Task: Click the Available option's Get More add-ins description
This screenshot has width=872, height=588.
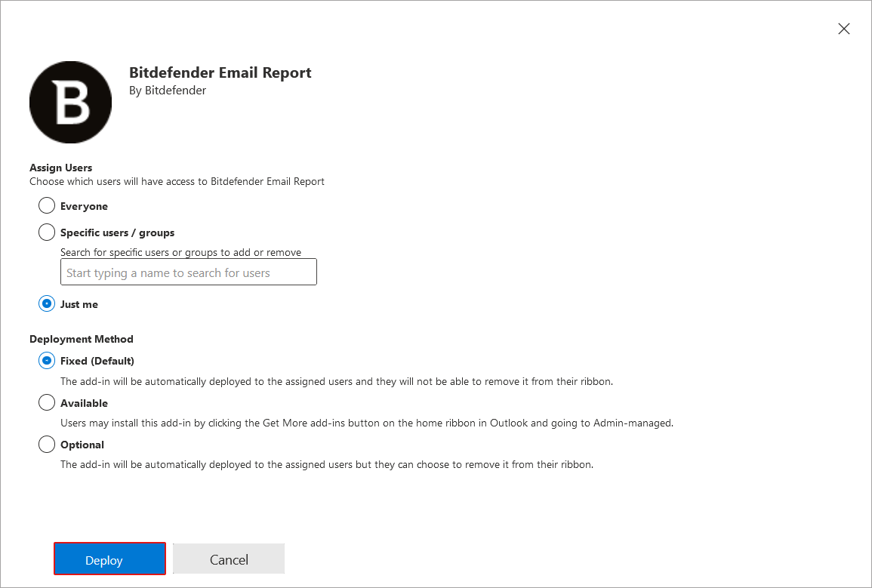Action: click(x=366, y=423)
